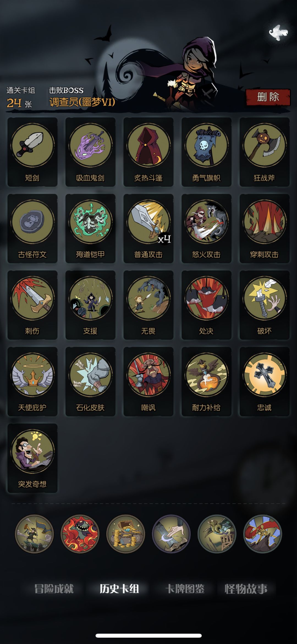
Task: Switch to the 冒险成就 tab
Action: click(54, 589)
